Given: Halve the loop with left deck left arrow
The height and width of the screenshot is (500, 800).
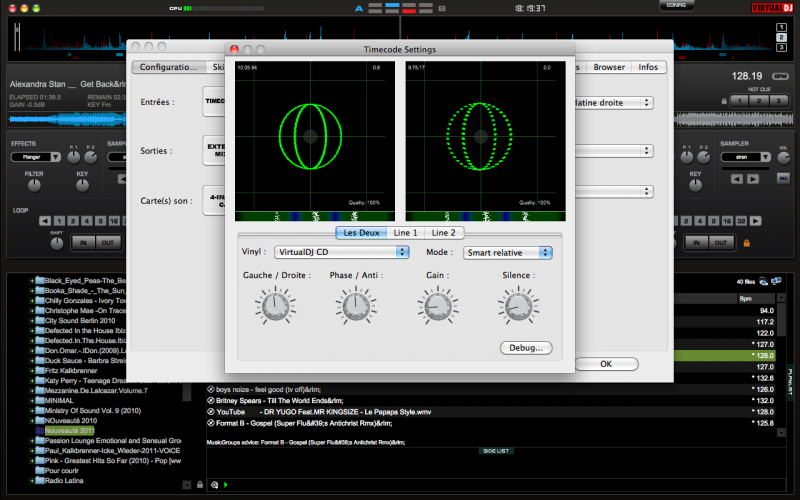Looking at the screenshot, I should (x=45, y=221).
